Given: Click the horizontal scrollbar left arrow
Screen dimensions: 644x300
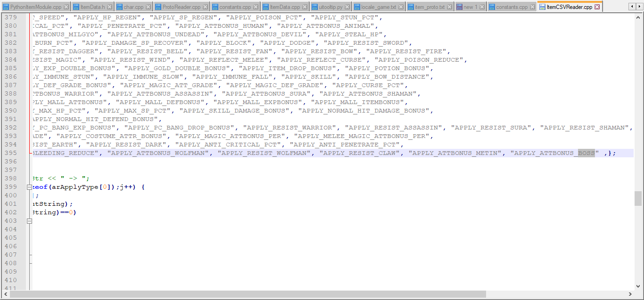Looking at the screenshot, I should coord(6,294).
